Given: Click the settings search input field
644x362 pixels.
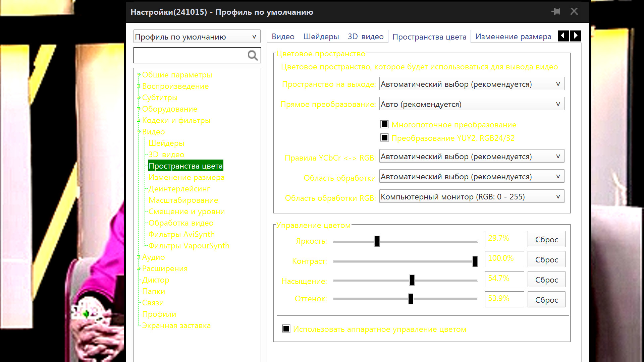Looking at the screenshot, I should (190, 55).
